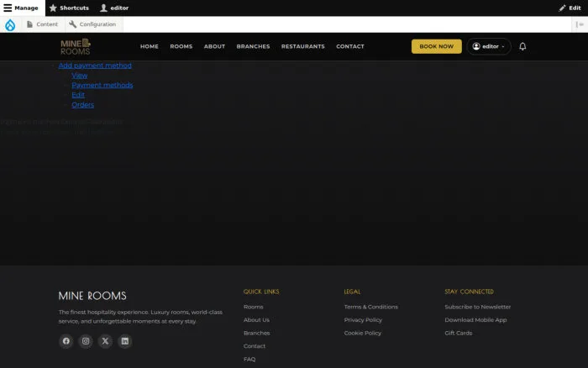Click Subscribe to Newsletter link

tap(478, 307)
